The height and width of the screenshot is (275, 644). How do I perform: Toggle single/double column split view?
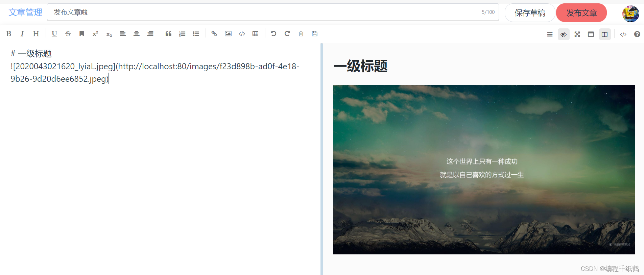(605, 34)
